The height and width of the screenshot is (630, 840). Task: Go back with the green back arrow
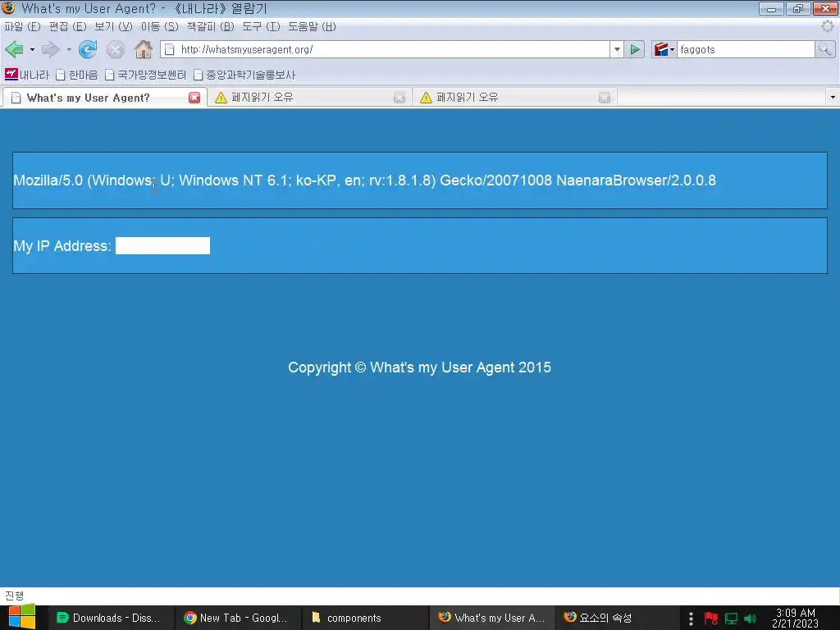tap(15, 49)
